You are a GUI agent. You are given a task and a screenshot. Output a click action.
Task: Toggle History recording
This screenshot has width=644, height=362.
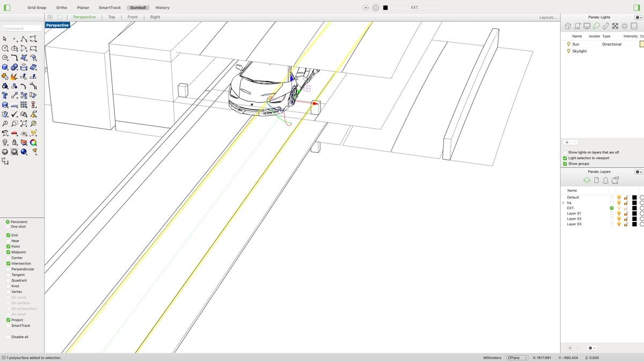(x=162, y=8)
